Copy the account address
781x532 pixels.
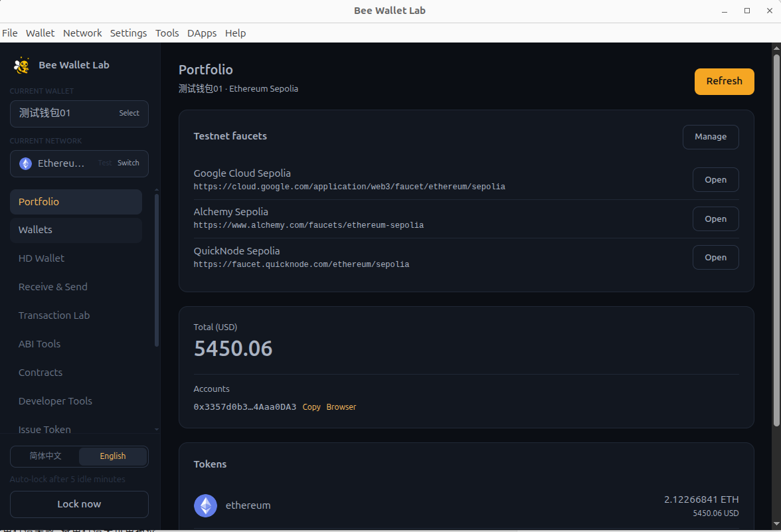pyautogui.click(x=311, y=407)
